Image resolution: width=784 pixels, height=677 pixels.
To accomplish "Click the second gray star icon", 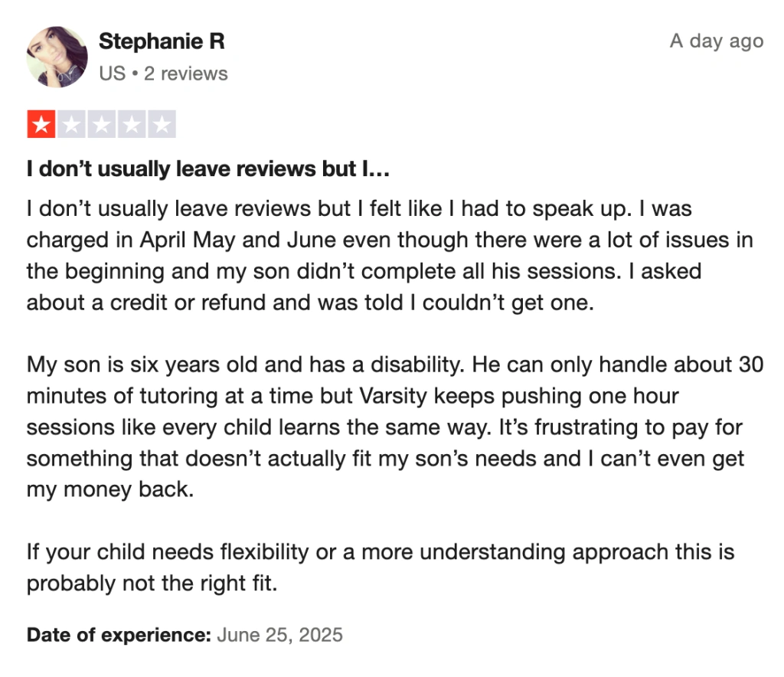I will point(71,124).
